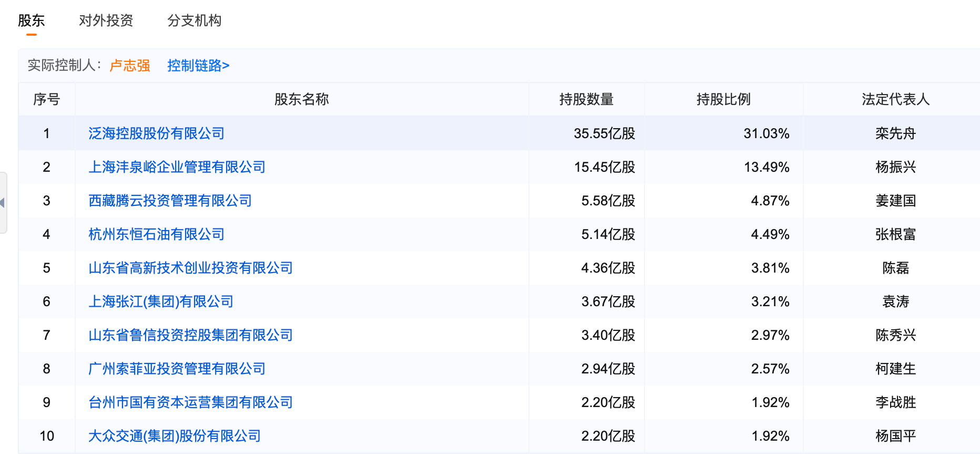
Task: Click the 法定代表人 column header
Action: click(896, 99)
